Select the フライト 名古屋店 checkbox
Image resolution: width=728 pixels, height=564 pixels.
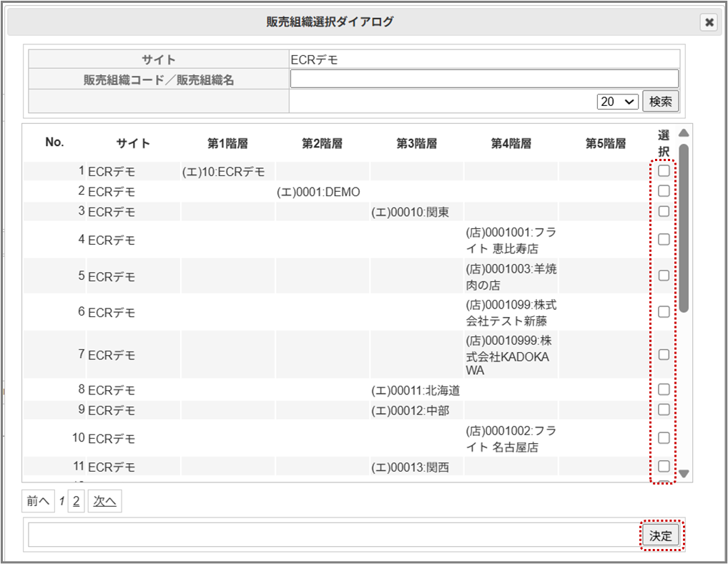point(664,438)
